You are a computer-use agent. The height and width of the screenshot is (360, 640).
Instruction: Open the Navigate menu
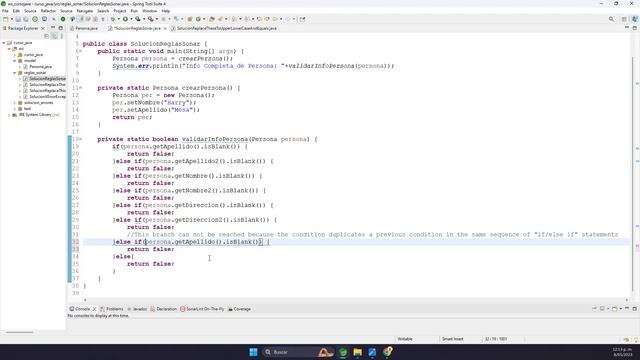coord(85,11)
